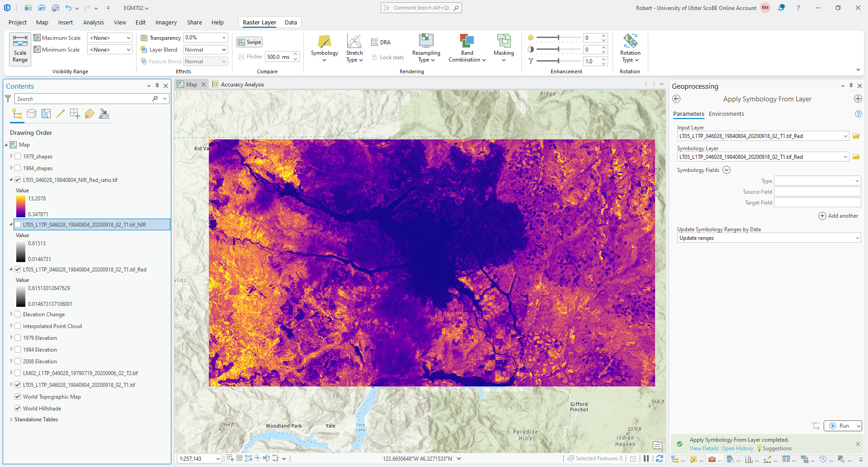Enable the 1979_shapes layer checkbox
Screen dimensions: 868x467
[18, 157]
